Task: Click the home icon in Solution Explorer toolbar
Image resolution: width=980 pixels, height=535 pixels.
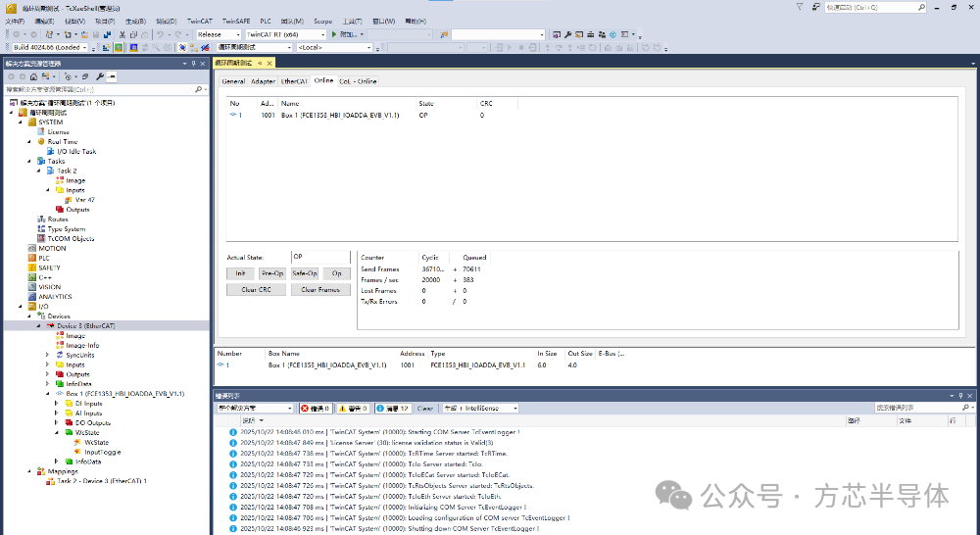Action: [33, 76]
